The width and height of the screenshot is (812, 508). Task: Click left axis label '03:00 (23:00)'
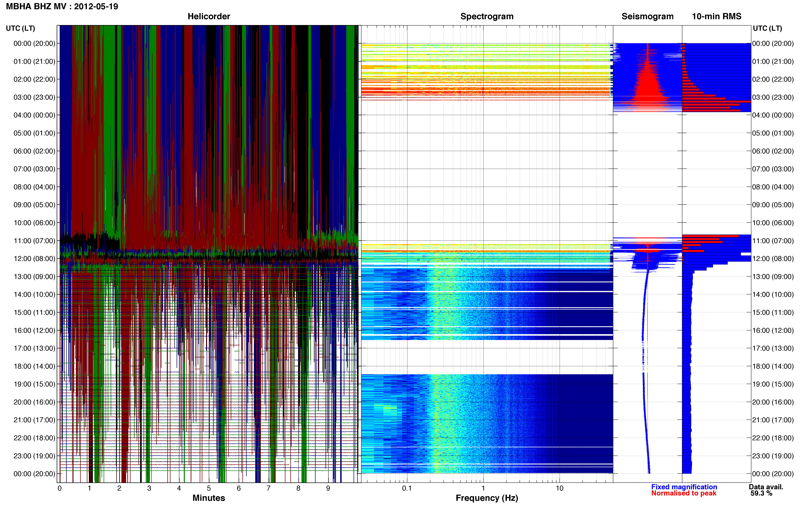(x=34, y=97)
